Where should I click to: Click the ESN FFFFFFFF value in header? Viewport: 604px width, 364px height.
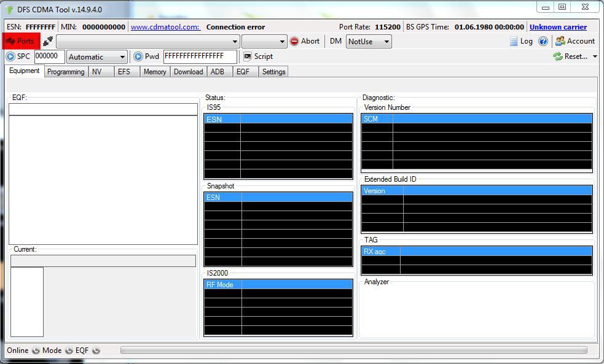(x=41, y=27)
